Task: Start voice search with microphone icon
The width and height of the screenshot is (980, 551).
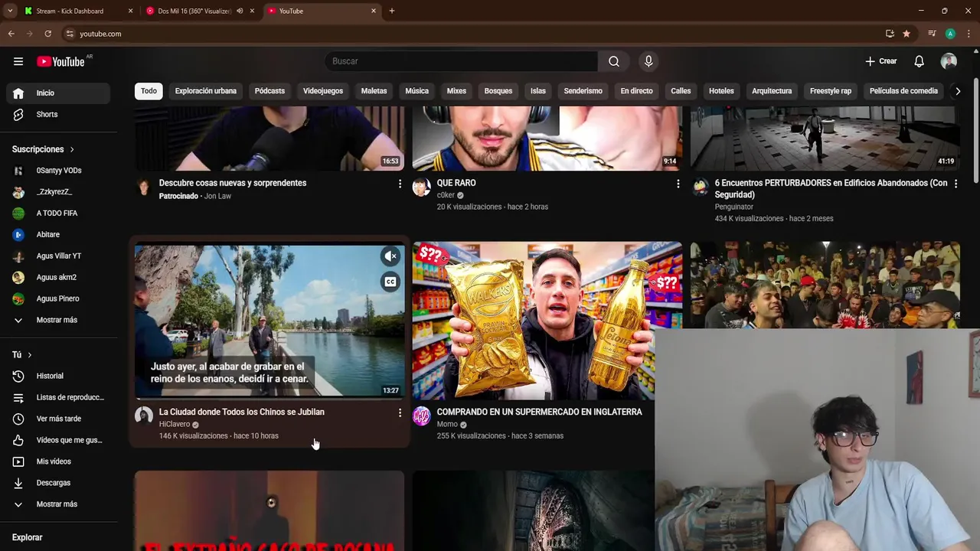Action: (648, 61)
